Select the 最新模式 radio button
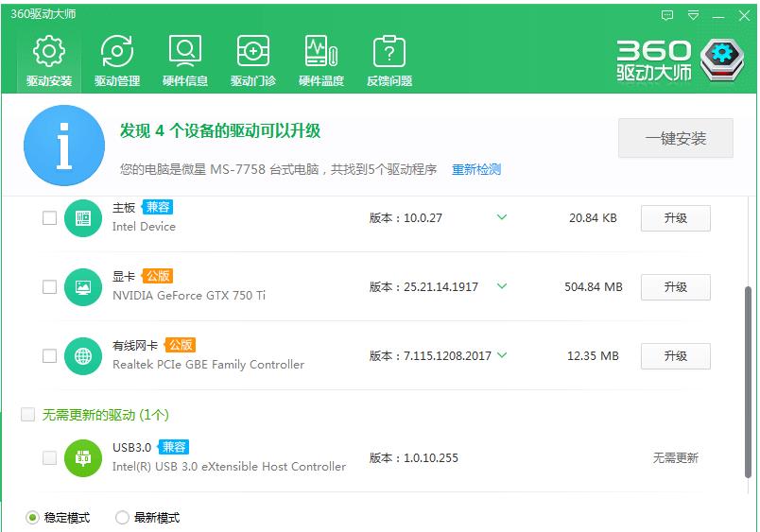 (122, 518)
